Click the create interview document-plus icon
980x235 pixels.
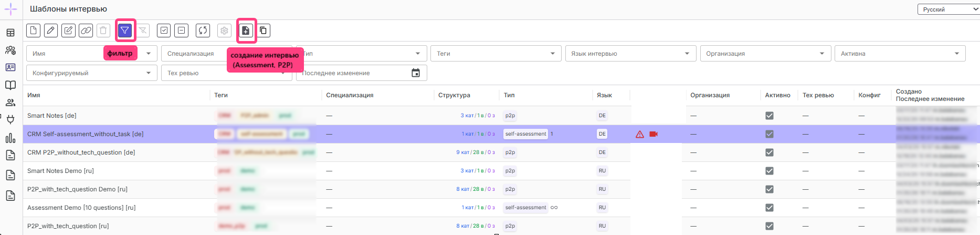(x=246, y=30)
